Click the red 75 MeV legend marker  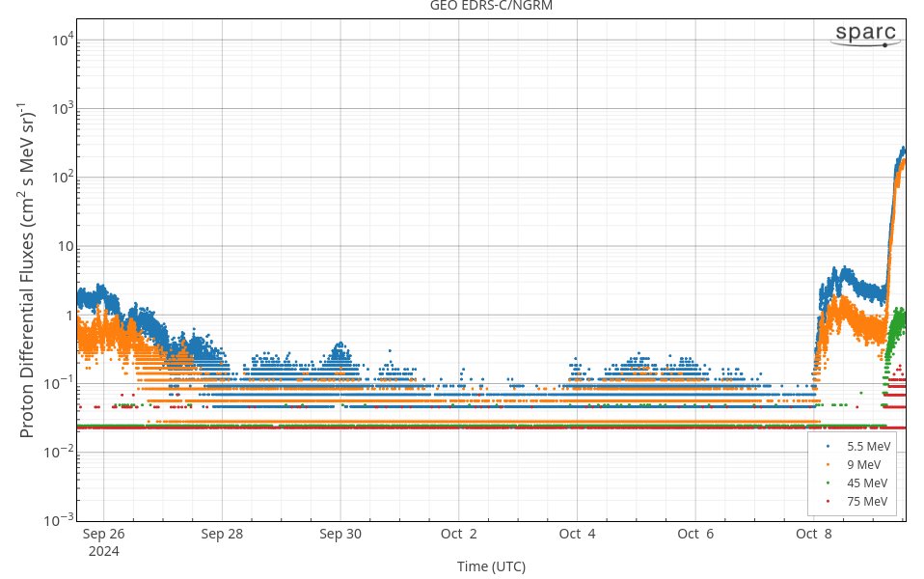click(828, 501)
